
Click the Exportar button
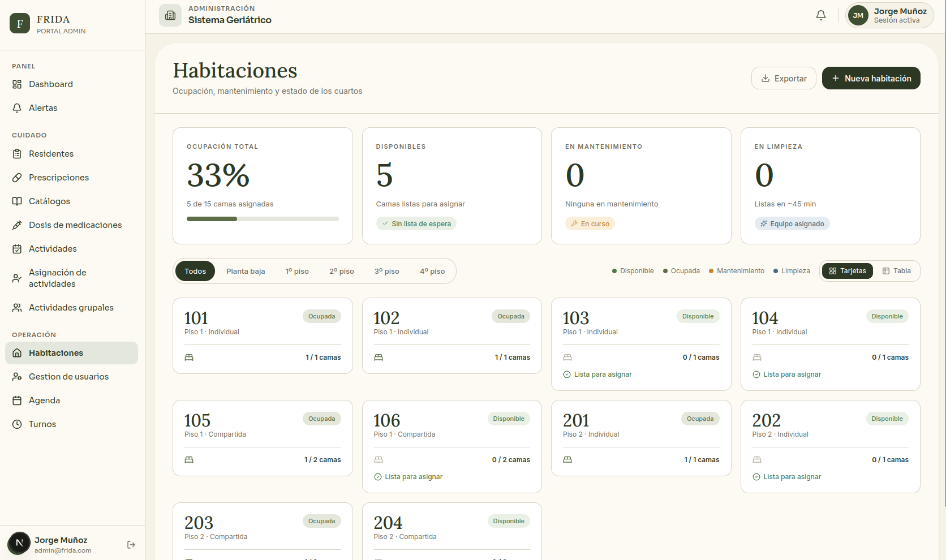pyautogui.click(x=784, y=78)
